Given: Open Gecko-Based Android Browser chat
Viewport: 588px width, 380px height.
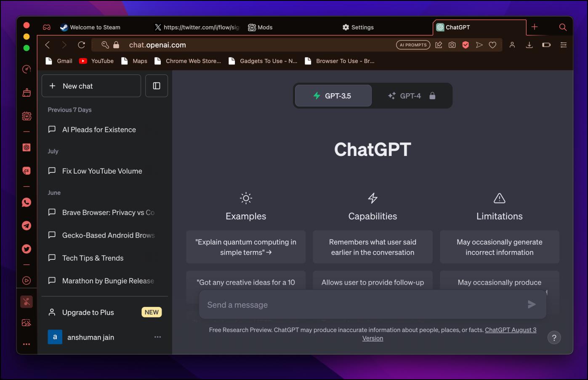Looking at the screenshot, I should (x=105, y=235).
